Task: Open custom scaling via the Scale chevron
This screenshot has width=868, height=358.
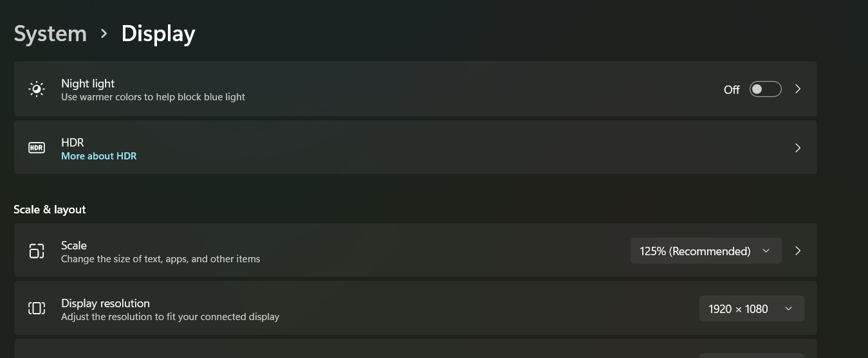Action: [x=798, y=251]
